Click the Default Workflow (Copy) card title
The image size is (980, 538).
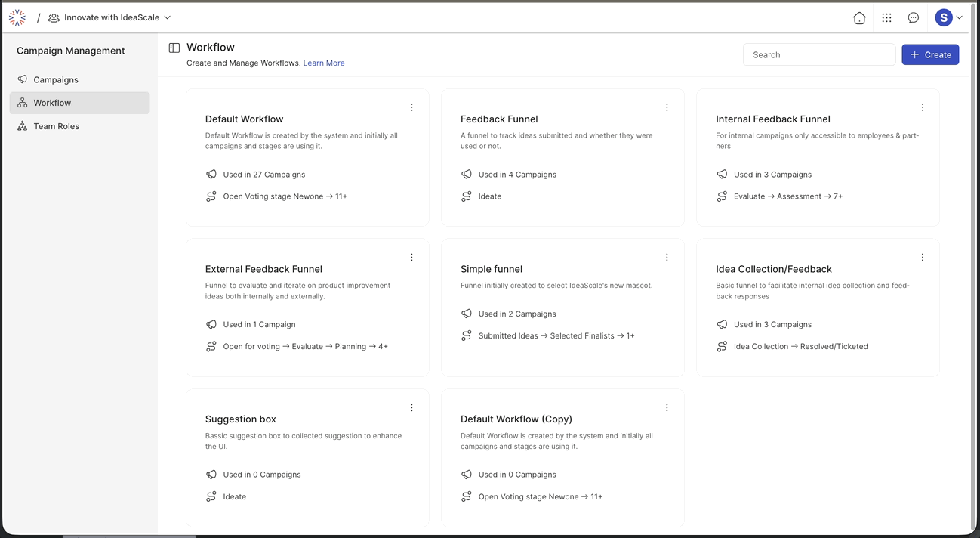(516, 419)
